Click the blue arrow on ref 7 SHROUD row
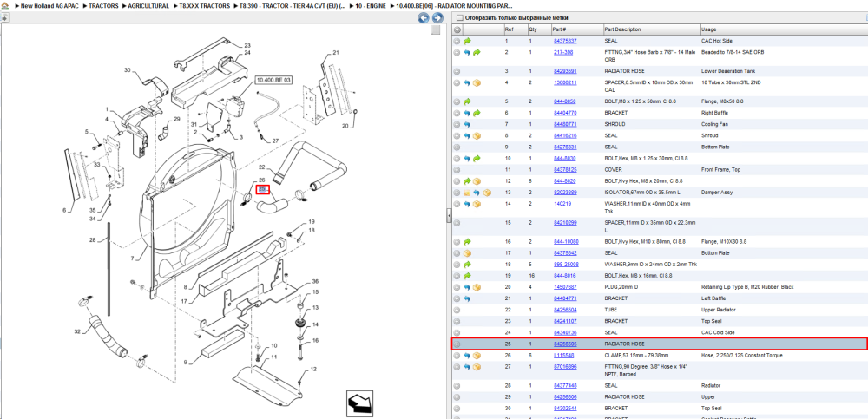 tap(467, 125)
